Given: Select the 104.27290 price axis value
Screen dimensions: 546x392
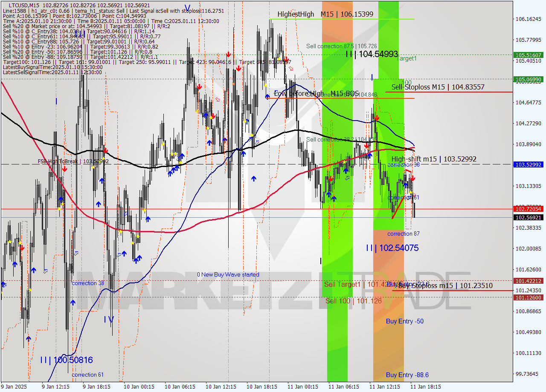Looking at the screenshot, I should 529,124.
